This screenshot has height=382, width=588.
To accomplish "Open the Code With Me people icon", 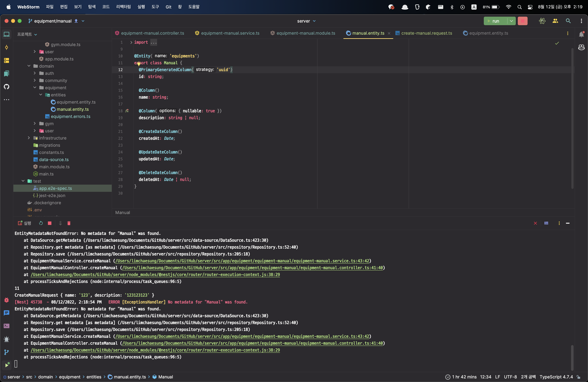I will tap(555, 21).
